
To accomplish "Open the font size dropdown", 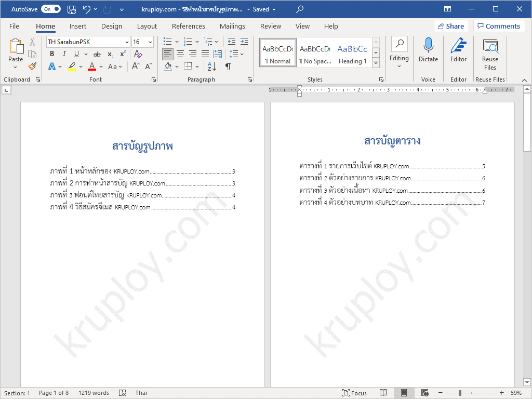I will point(151,42).
